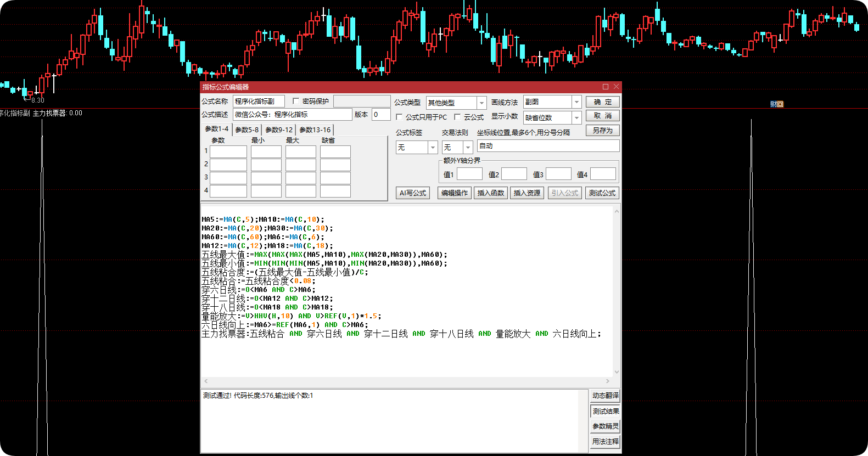
Task: Switch to the 参数5-8 tab
Action: tap(247, 130)
